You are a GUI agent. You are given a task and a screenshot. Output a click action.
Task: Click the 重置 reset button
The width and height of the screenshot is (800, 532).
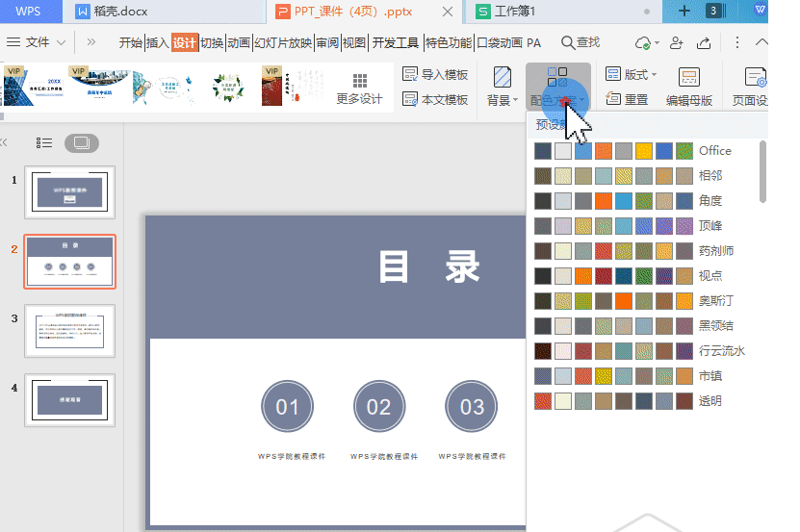(x=627, y=99)
